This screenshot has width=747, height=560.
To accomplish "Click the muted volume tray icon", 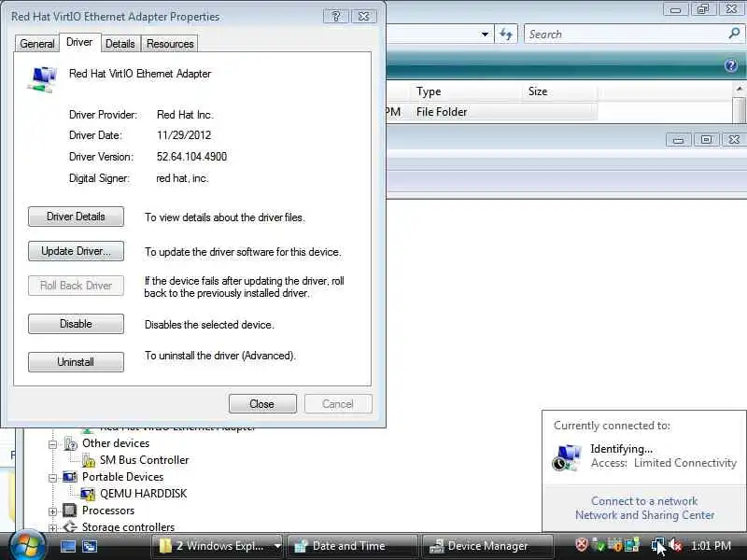I will 675,545.
